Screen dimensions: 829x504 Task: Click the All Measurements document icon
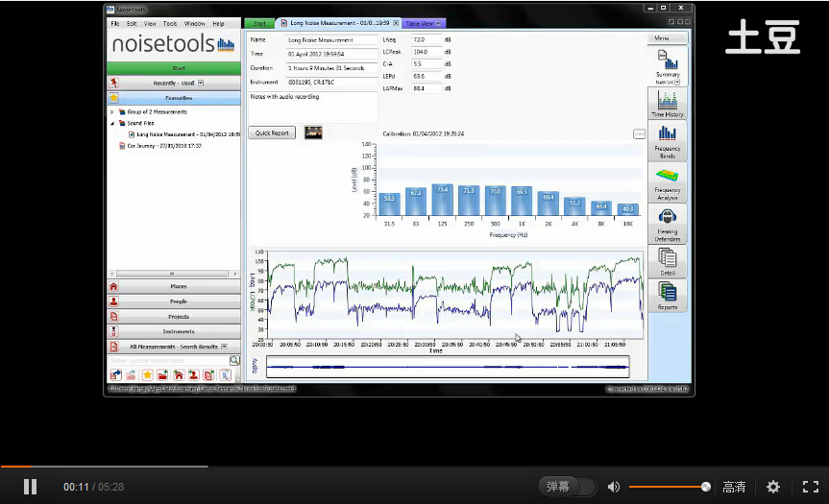[113, 347]
